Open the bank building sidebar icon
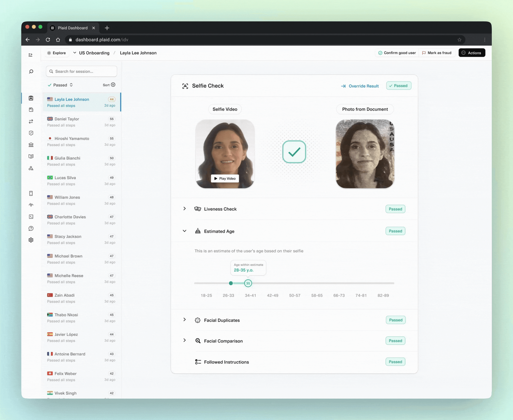Viewport: 513px width, 420px height. pyautogui.click(x=31, y=145)
